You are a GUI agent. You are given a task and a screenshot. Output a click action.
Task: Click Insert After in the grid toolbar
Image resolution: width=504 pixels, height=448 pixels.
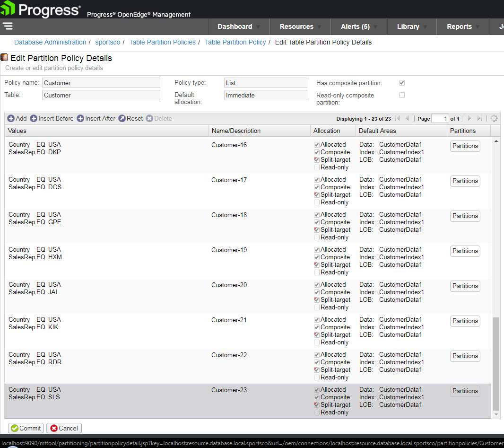pos(96,118)
